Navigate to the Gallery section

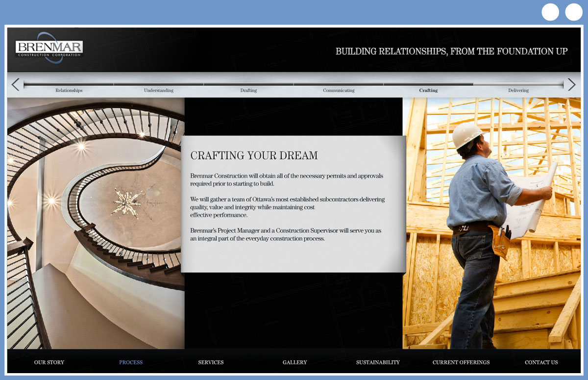click(295, 362)
